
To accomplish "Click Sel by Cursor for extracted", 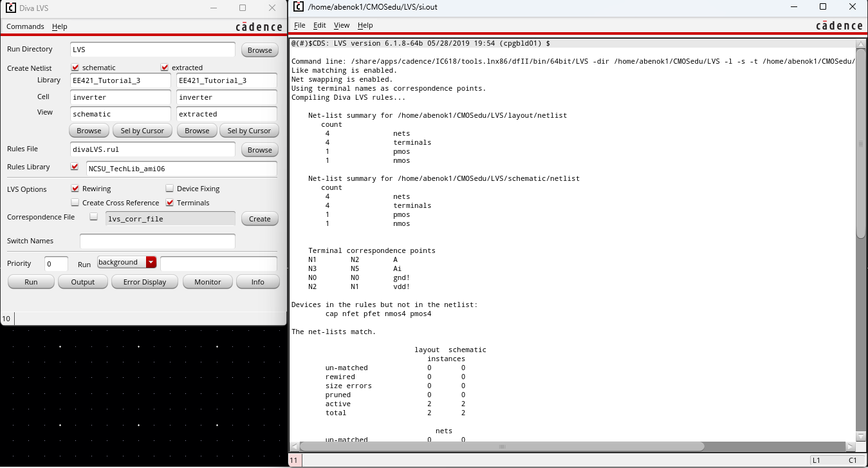I will [249, 131].
